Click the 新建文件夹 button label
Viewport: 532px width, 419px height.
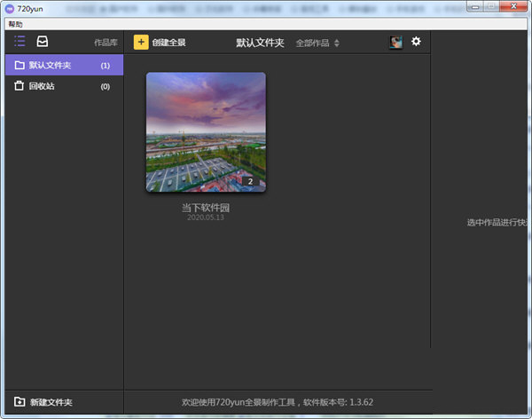coord(51,402)
